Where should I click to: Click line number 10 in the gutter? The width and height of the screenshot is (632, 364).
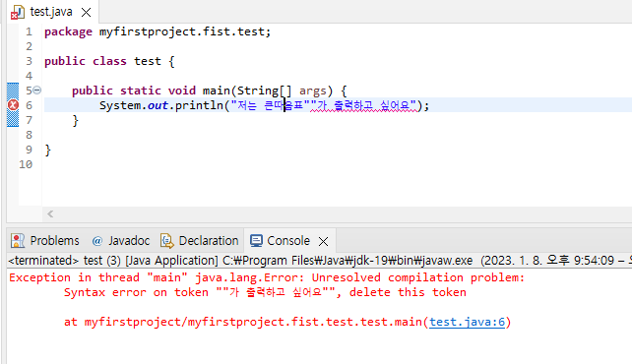(x=26, y=164)
